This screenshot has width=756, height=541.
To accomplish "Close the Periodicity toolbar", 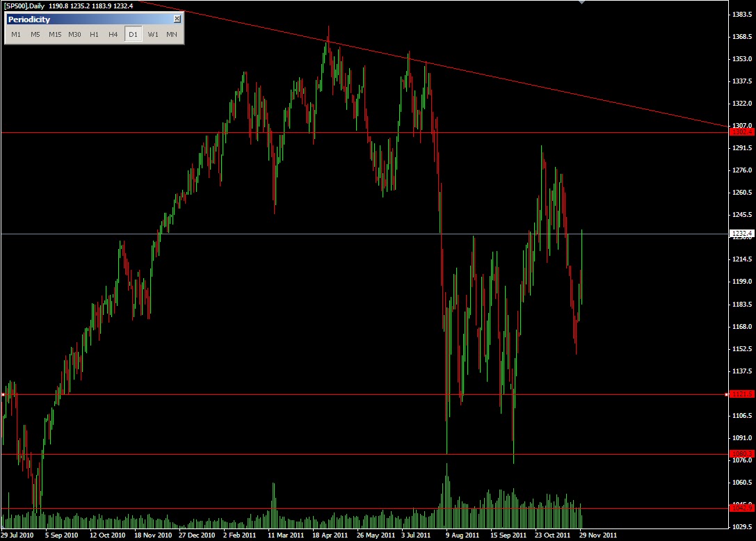I will pyautogui.click(x=177, y=19).
